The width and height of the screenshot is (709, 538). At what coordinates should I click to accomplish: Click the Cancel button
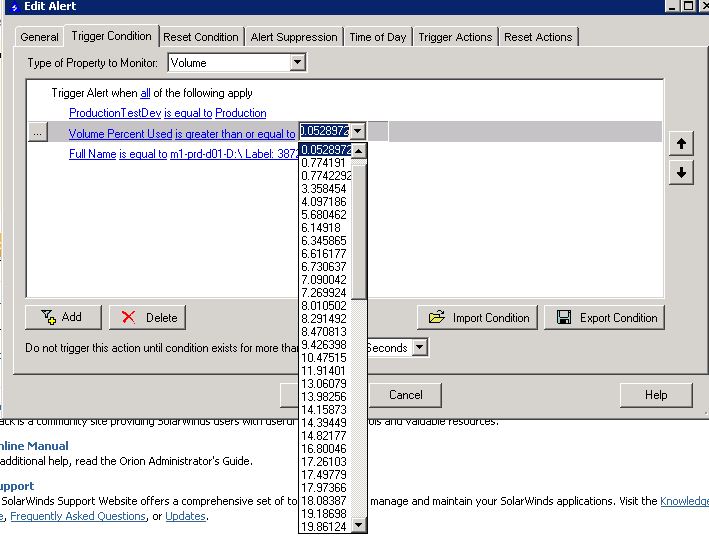[x=406, y=395]
